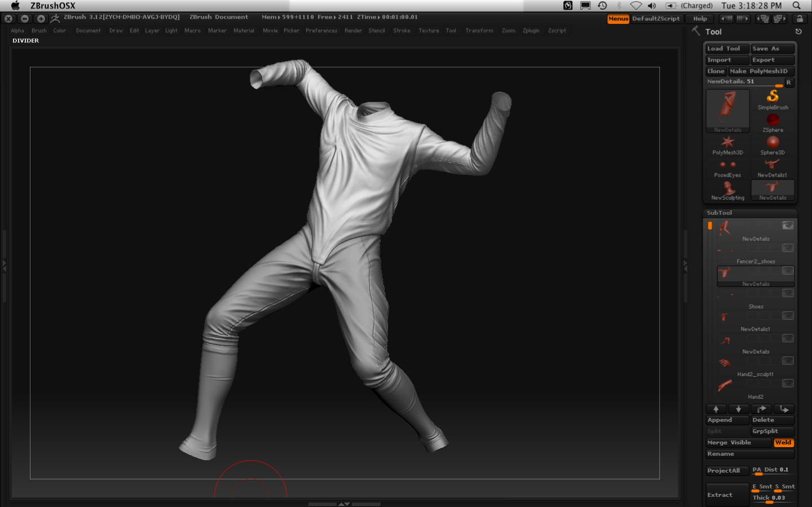Expand the bottom tray divider arrows
This screenshot has height=507, width=812.
tap(344, 504)
